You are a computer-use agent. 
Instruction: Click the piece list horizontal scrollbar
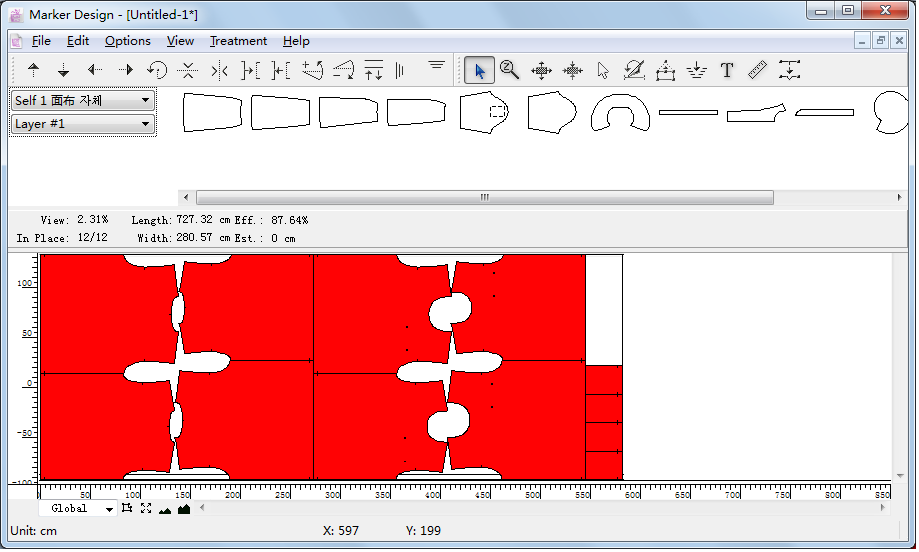[484, 198]
